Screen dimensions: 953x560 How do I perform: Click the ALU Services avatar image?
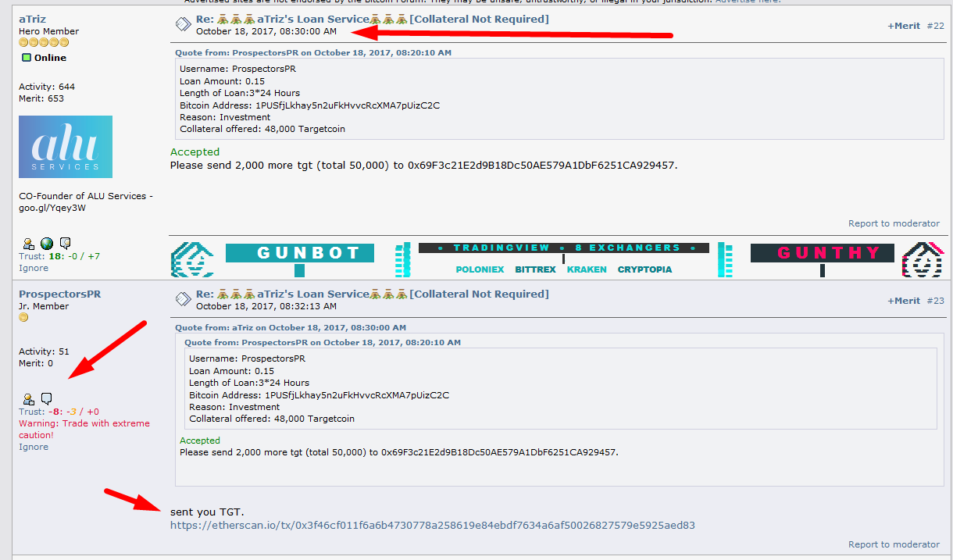[x=66, y=147]
